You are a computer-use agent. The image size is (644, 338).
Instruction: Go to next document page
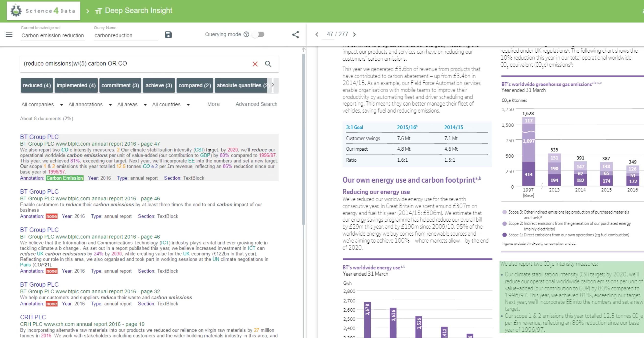pos(354,34)
